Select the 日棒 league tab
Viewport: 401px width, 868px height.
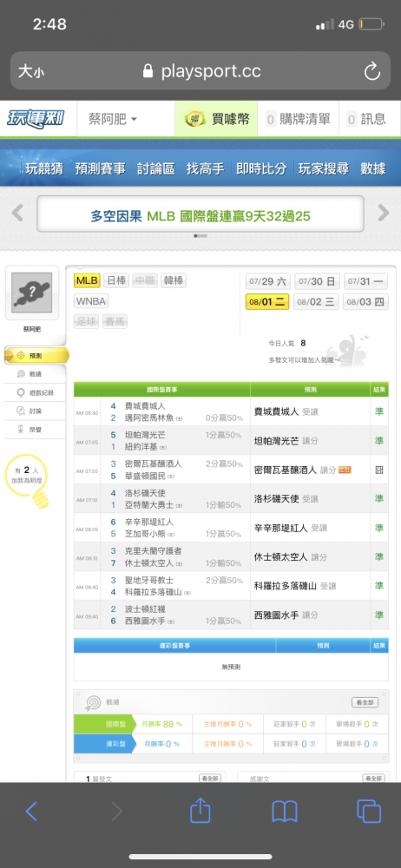click(x=115, y=280)
